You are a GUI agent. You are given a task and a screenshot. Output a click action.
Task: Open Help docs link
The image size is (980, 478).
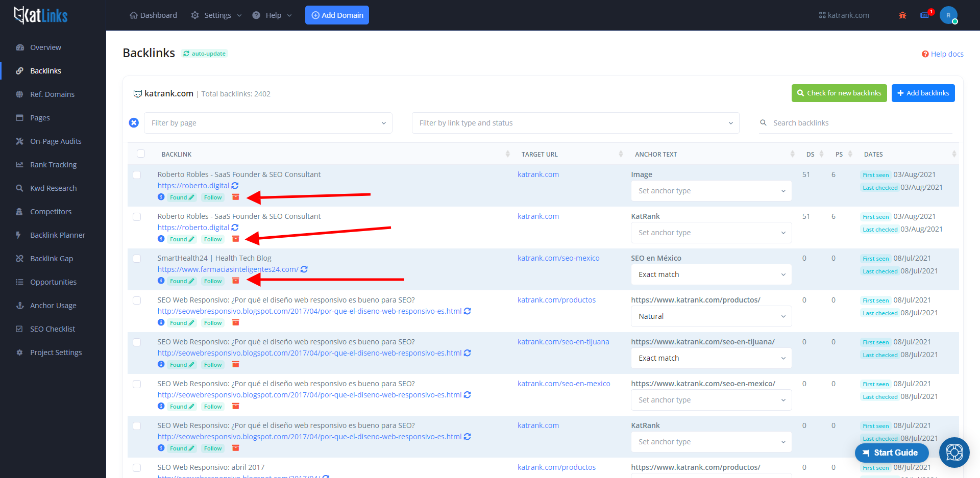942,54
